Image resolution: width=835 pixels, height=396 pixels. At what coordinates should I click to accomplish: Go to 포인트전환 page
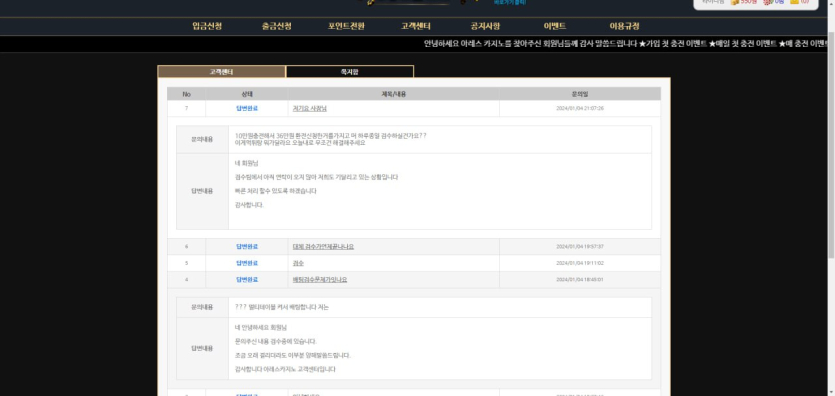pos(346,26)
